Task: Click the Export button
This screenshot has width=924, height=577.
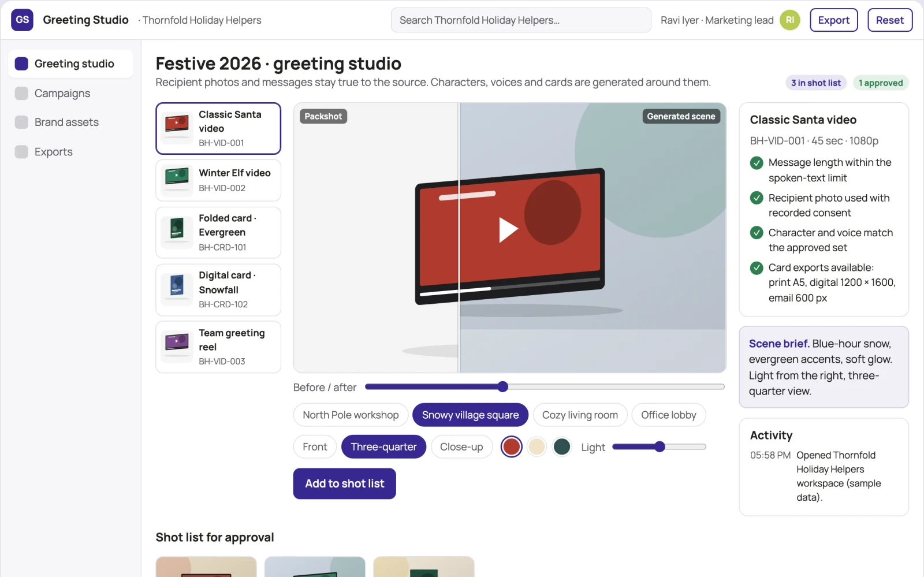Action: click(x=833, y=20)
